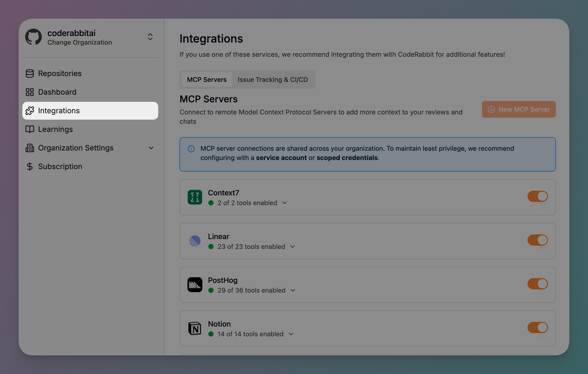Click the info icon in the blue notice
The image size is (588, 374).
191,149
